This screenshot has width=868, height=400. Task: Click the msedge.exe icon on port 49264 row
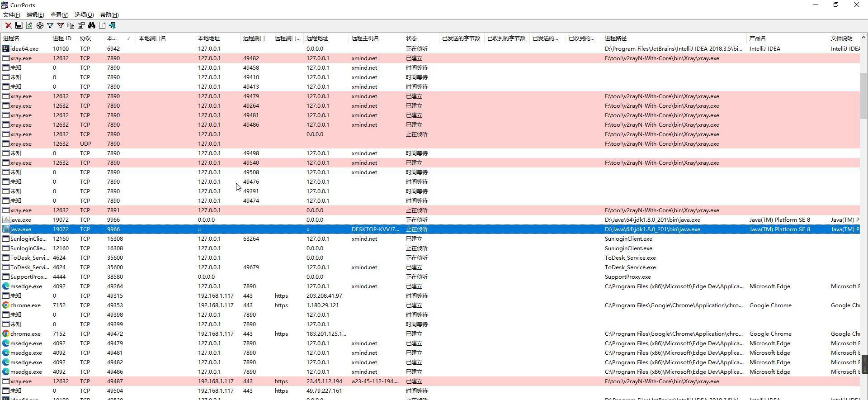click(x=6, y=286)
